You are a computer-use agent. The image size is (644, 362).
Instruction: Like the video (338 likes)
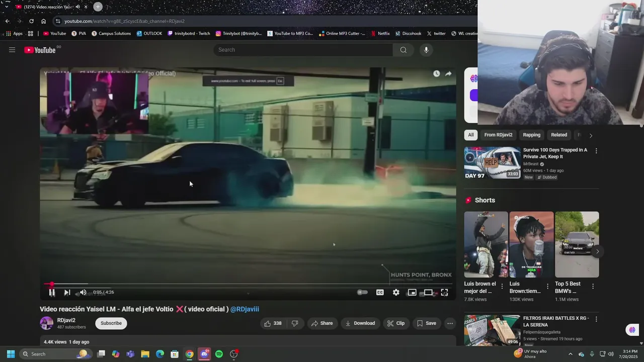click(273, 323)
